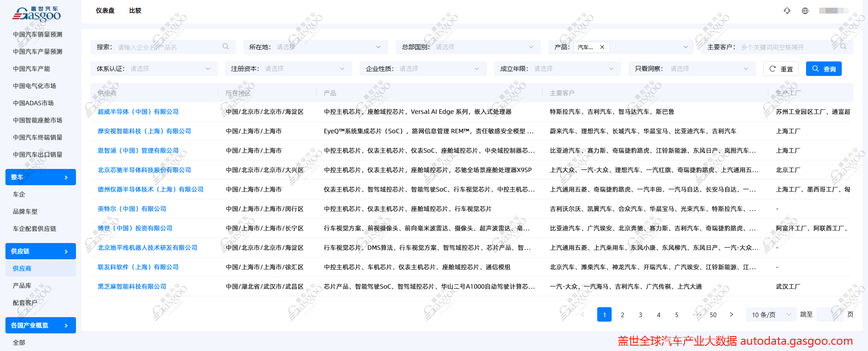Image resolution: width=868 pixels, height=351 pixels.
Task: Open 北京地平线机器人技术研发有限公司 link
Action: 147,248
